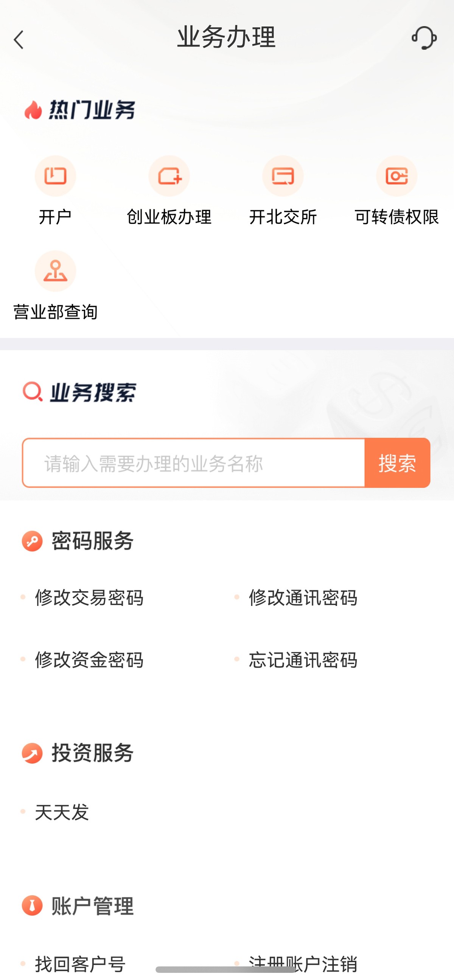
Task: Choose 忘记通讯密码 link
Action: (303, 660)
